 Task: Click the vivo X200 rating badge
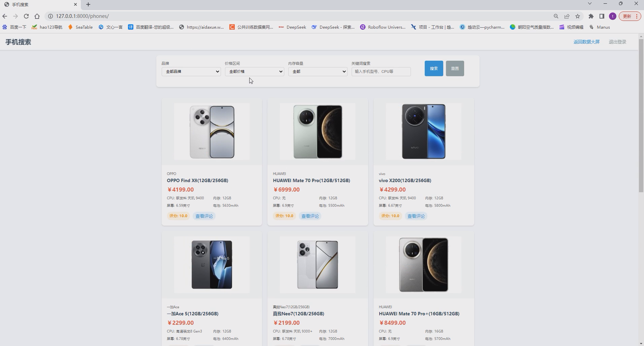[390, 216]
